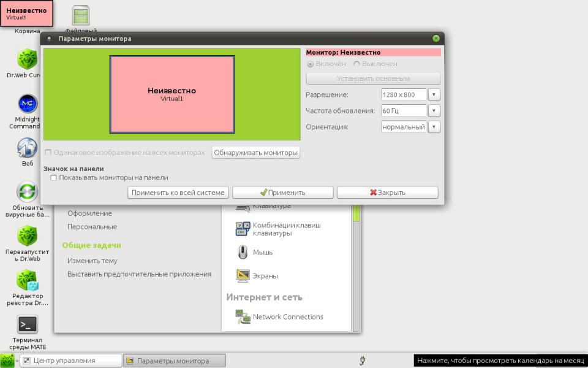
Task: Click the restart Dr.Web desktop icon
Action: 27,236
